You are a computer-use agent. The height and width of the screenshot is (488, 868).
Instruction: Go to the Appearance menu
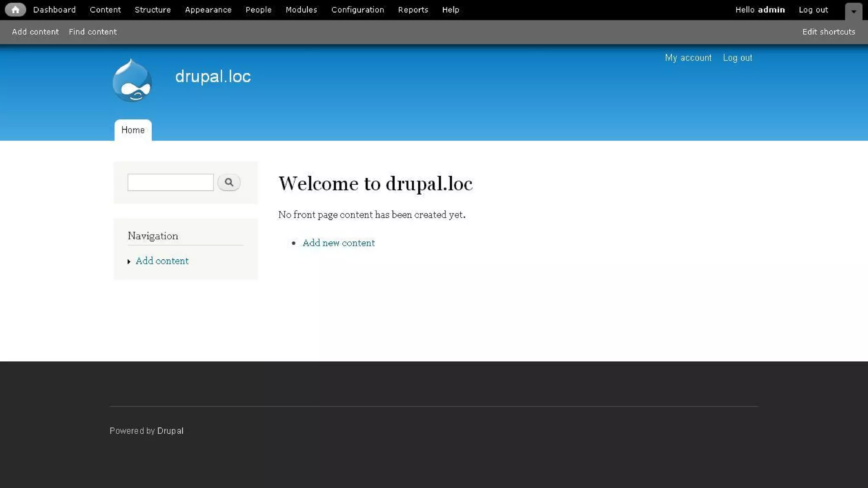point(208,10)
